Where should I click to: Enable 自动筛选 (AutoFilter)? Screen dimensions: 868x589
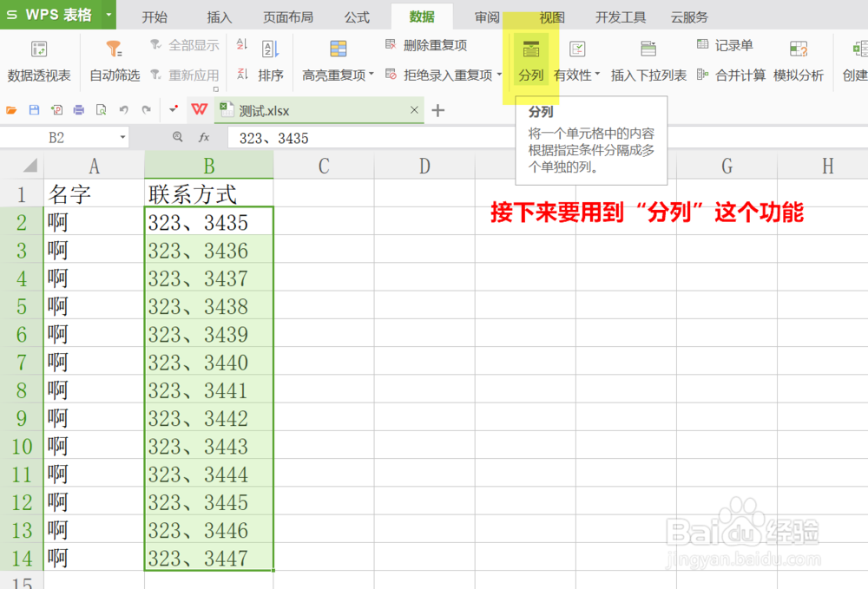pos(114,61)
